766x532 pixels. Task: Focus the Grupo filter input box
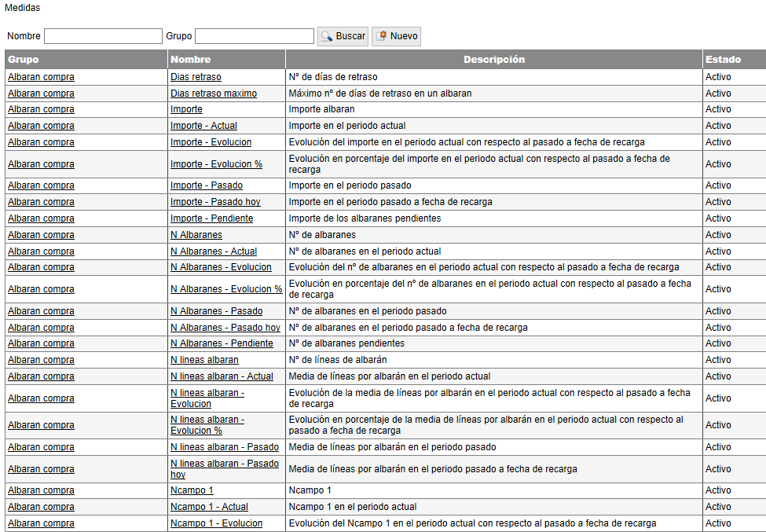(254, 36)
